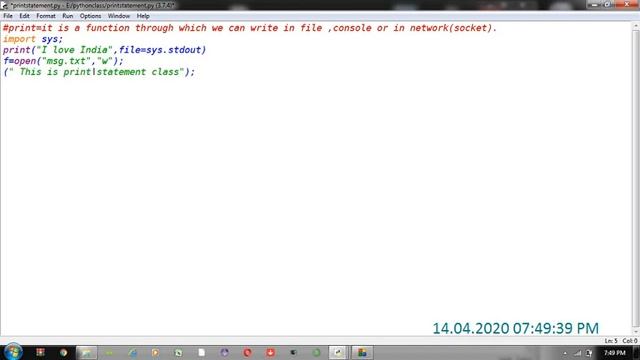Open the white document taskbar icon

202,353
